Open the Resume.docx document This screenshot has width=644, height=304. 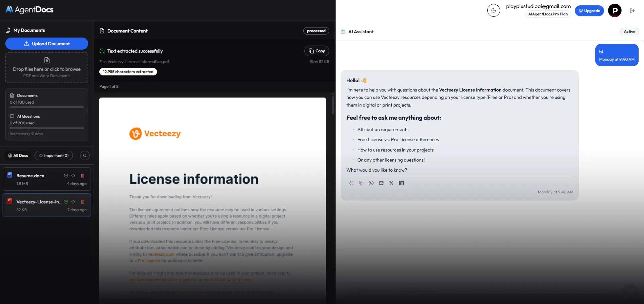pyautogui.click(x=47, y=179)
